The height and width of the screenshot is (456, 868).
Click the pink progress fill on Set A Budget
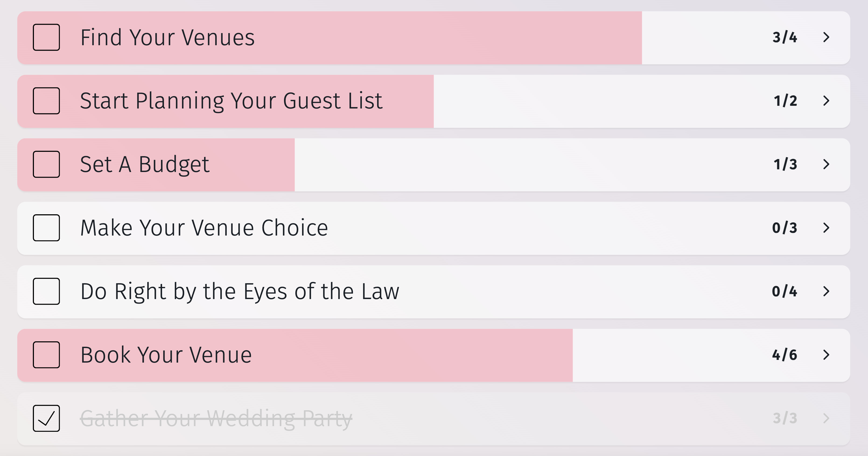pyautogui.click(x=253, y=164)
